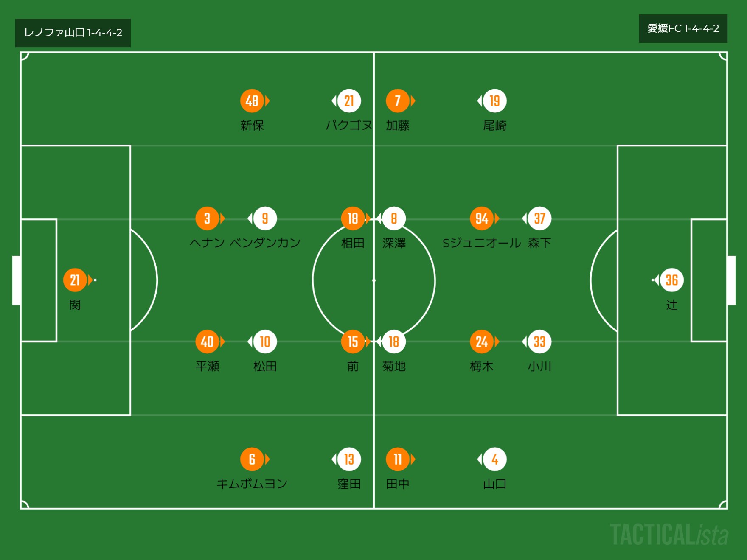Select white marker 21 above パクゴヌ

[x=349, y=101]
